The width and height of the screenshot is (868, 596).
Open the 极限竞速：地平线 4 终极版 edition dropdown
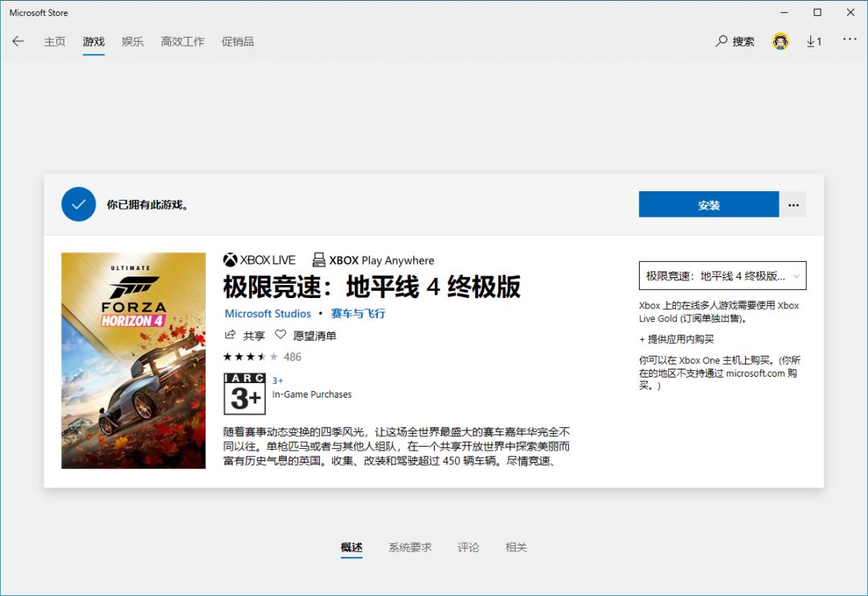point(721,276)
